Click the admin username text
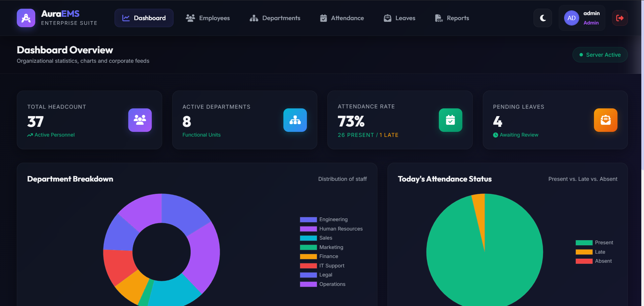The image size is (644, 306). pos(591,13)
